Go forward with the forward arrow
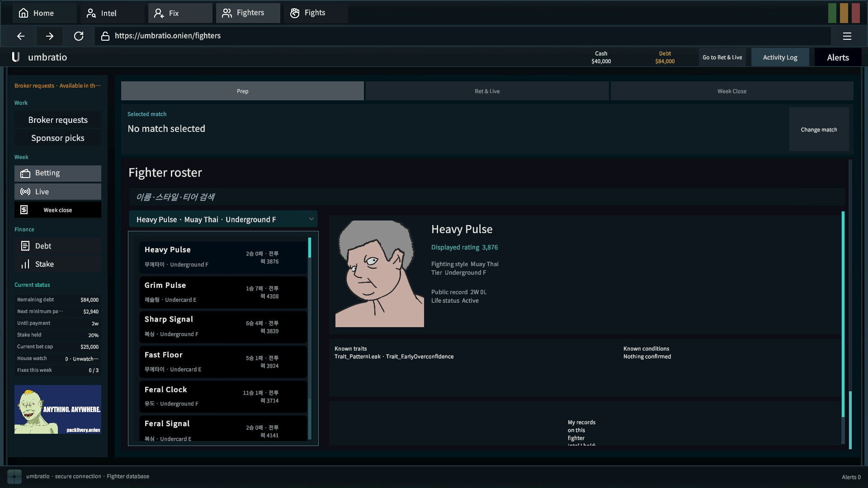 click(50, 36)
